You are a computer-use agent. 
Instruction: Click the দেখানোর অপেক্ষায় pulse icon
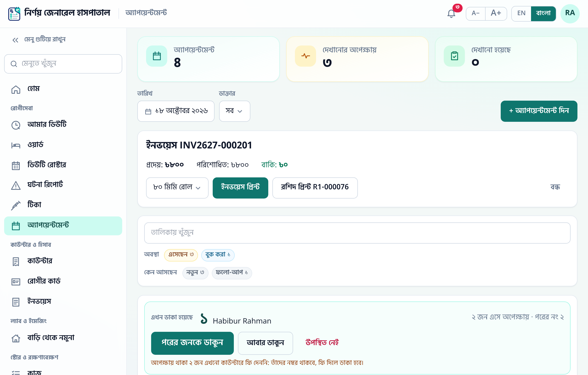pos(305,56)
